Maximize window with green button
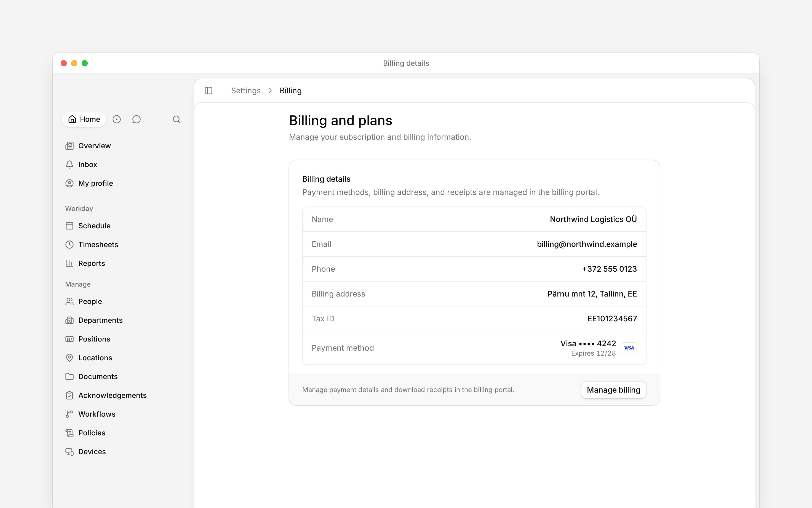Screen dimensions: 812x508 (85, 63)
